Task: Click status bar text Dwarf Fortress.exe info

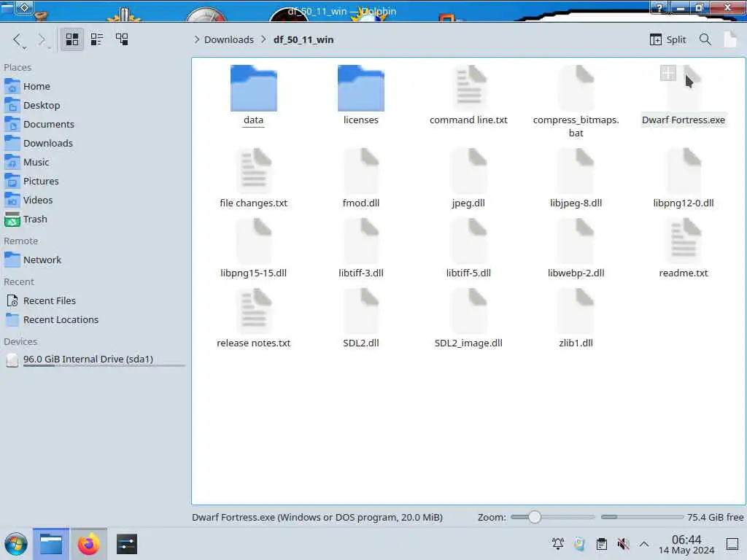Action: coord(317,518)
